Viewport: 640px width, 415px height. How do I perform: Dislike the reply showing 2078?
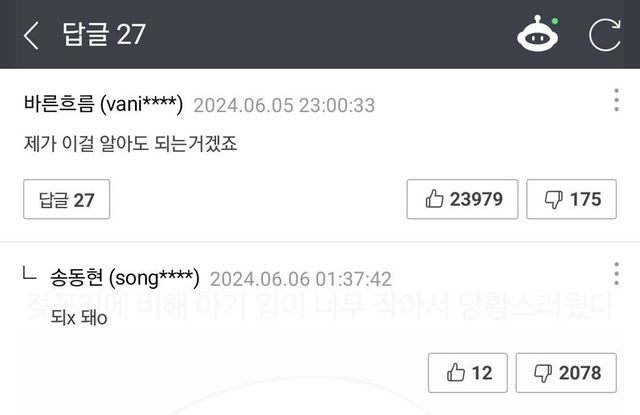566,373
